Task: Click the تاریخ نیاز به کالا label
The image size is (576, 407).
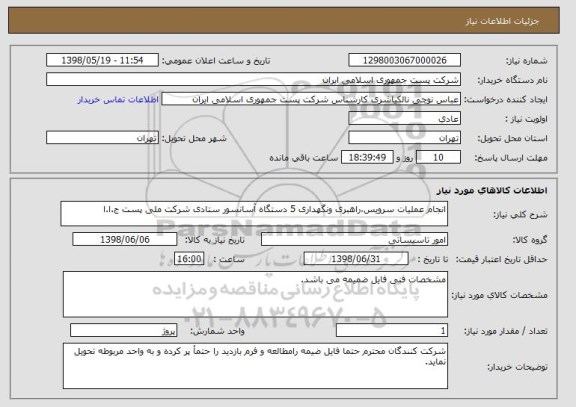Action: pyautogui.click(x=215, y=240)
